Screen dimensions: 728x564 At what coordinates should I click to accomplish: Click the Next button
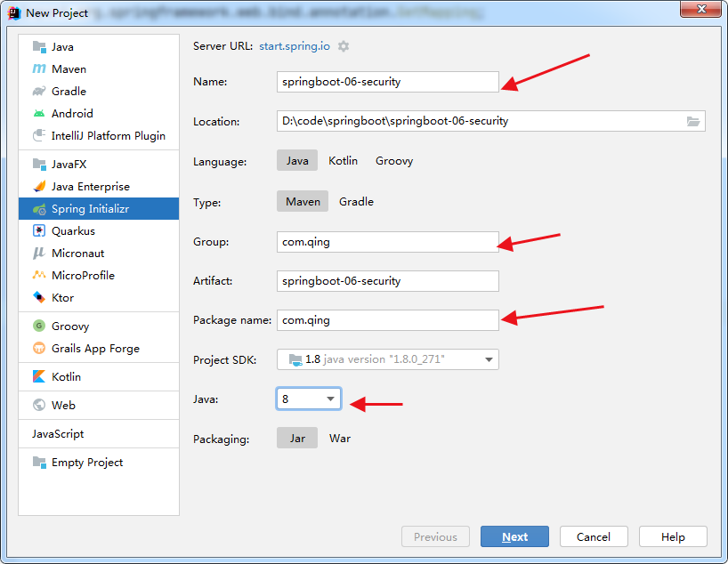click(x=514, y=536)
